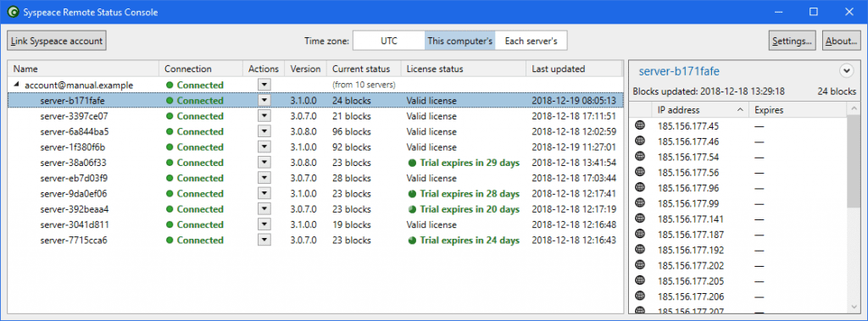Switch time zone to "Each server's"
This screenshot has height=321, width=868.
(531, 41)
